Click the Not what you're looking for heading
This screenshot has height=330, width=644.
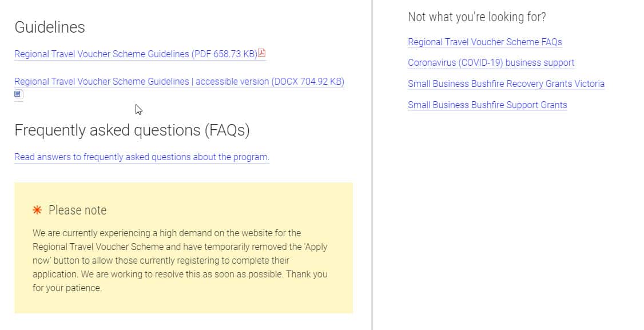[475, 17]
